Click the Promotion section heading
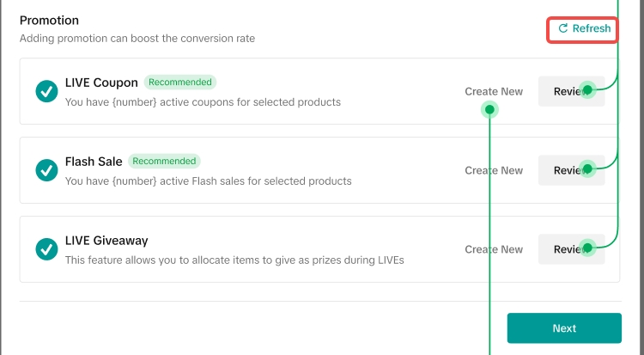This screenshot has height=355, width=644. click(49, 20)
